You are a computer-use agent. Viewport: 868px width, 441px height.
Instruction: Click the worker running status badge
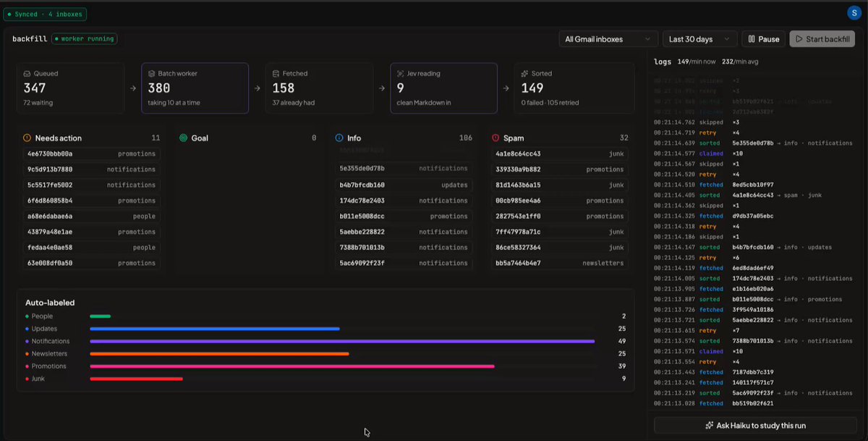tap(84, 38)
